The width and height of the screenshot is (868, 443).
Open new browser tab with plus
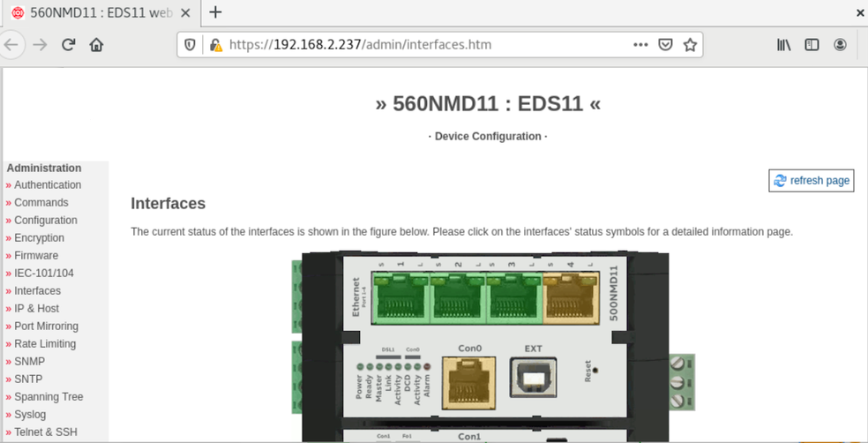215,12
